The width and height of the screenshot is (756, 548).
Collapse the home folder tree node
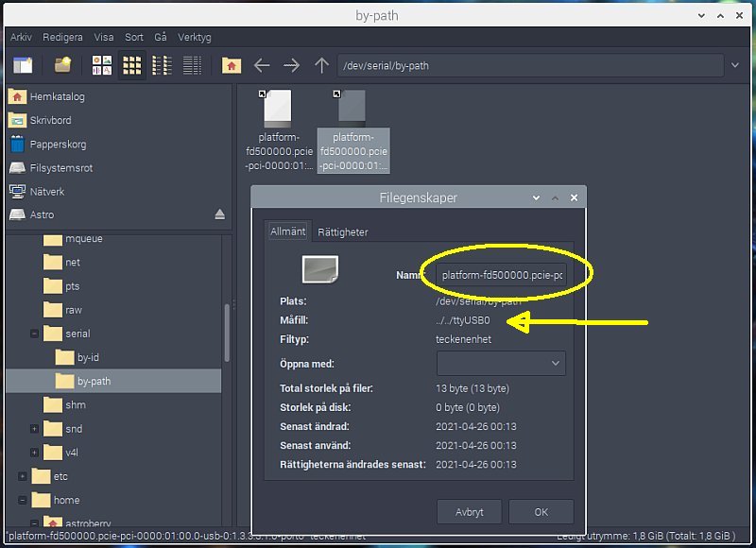click(x=22, y=500)
